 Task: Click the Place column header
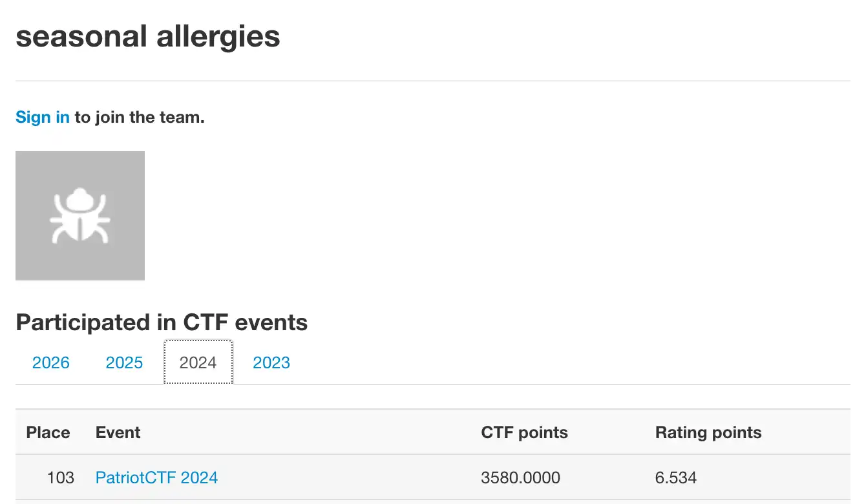tap(48, 432)
